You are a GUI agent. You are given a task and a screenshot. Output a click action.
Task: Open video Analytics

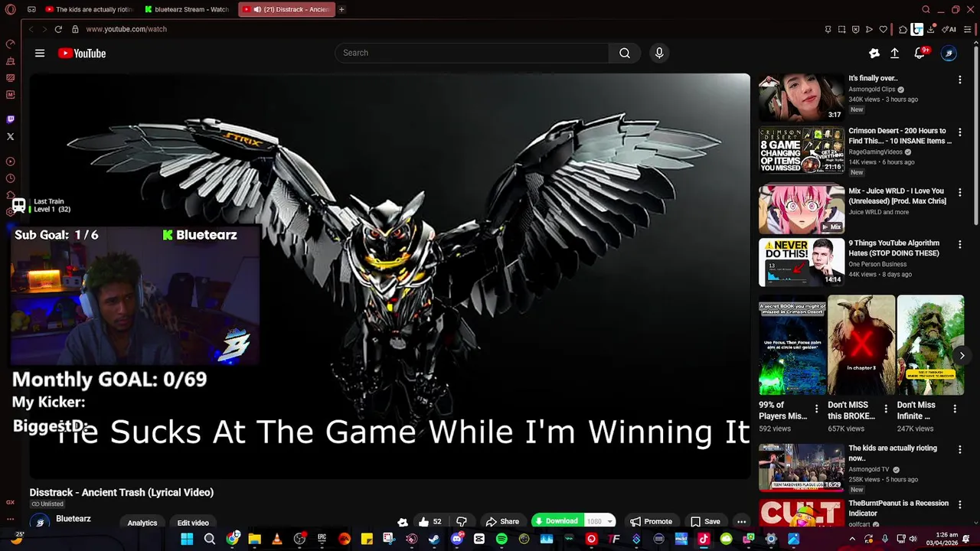(142, 523)
